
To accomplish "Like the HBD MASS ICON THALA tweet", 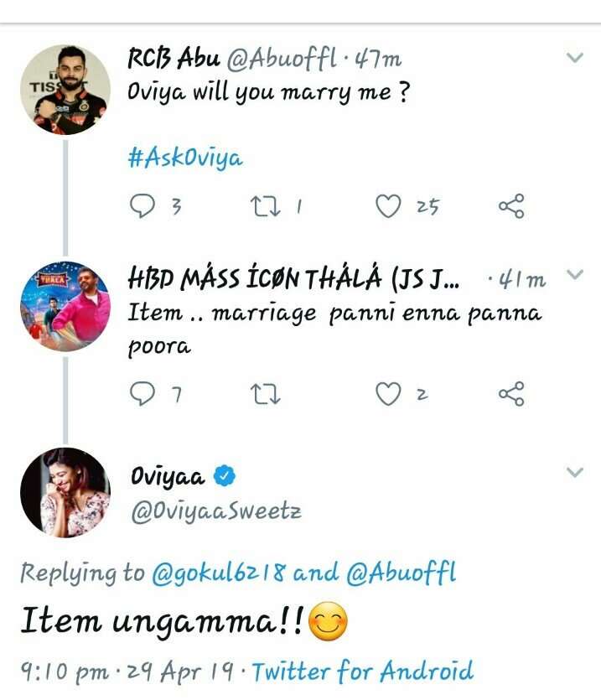I will 387,393.
